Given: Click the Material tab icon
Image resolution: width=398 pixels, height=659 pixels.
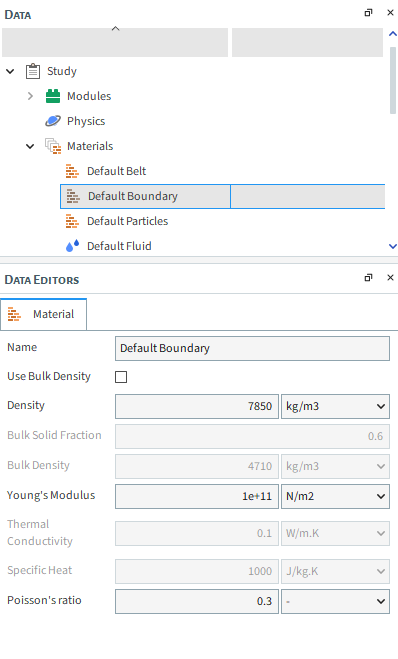Looking at the screenshot, I should coord(14,314).
